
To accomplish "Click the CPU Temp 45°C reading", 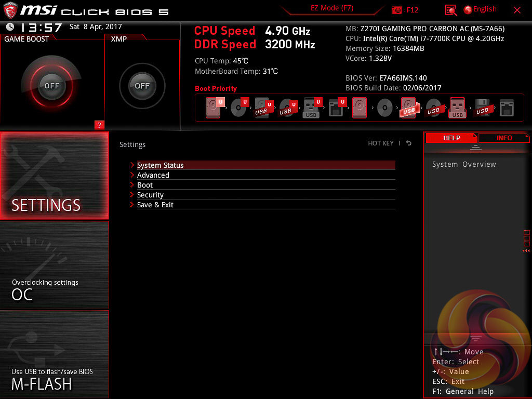I will [221, 61].
